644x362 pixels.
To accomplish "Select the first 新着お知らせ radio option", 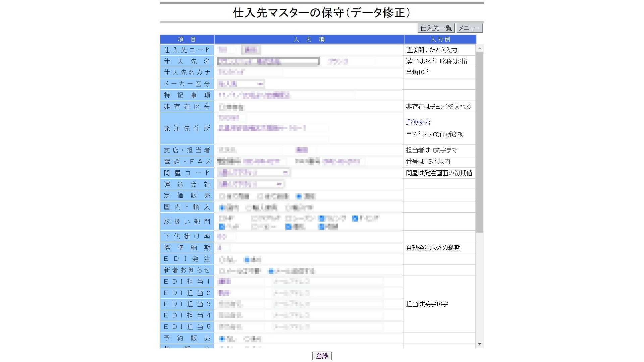I will point(222,270).
